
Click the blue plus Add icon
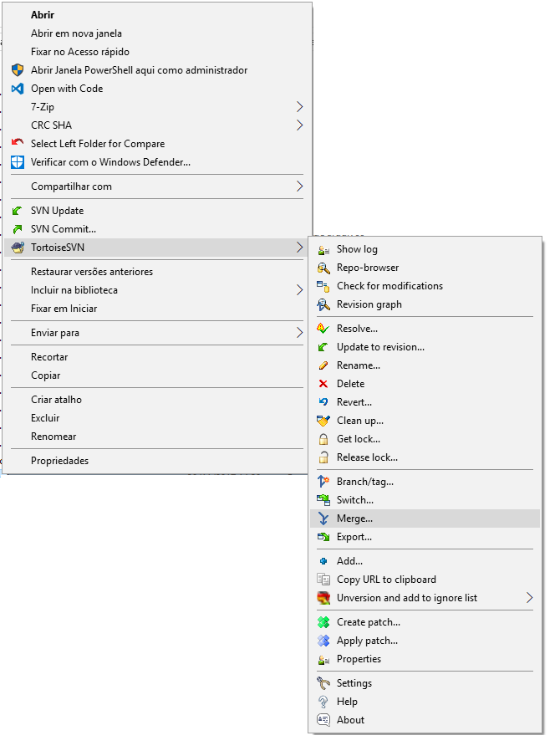[x=323, y=561]
